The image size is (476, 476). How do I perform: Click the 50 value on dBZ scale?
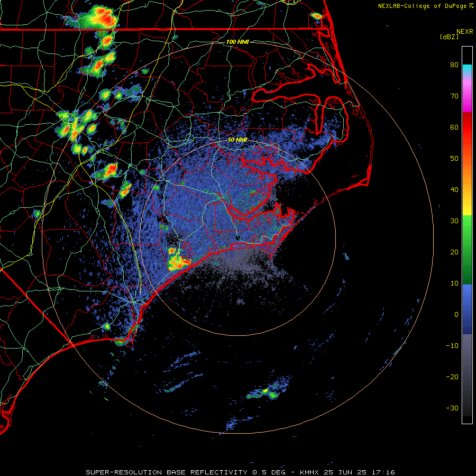coord(454,159)
